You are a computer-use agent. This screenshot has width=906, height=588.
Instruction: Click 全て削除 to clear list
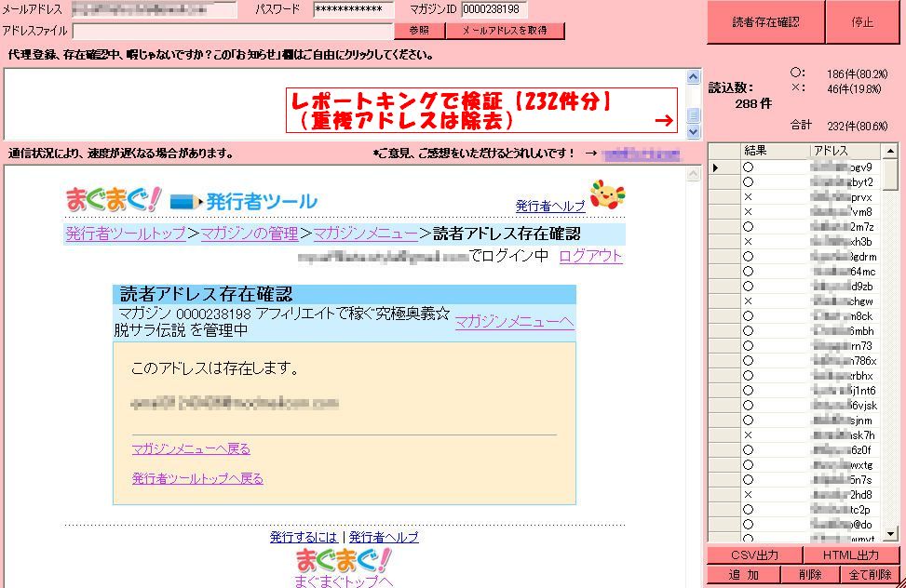870,575
